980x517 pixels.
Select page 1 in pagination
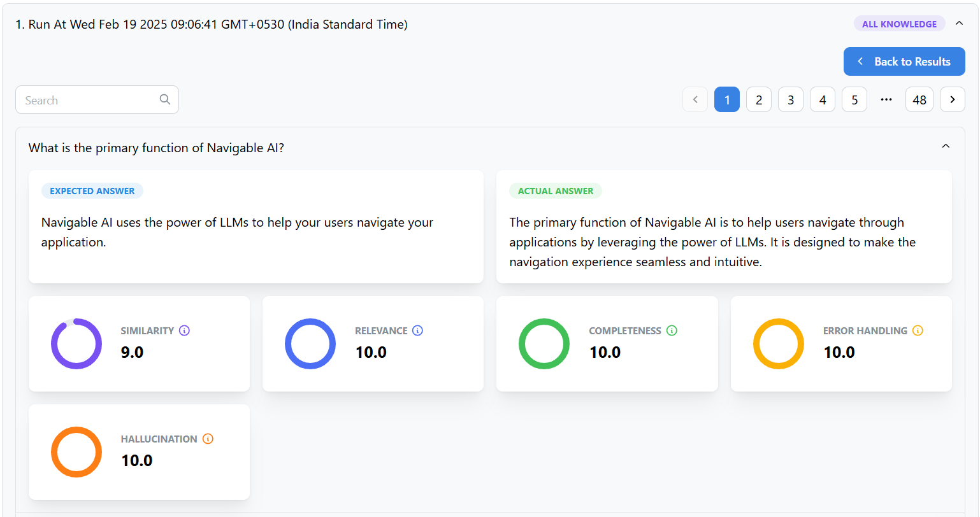tap(727, 100)
